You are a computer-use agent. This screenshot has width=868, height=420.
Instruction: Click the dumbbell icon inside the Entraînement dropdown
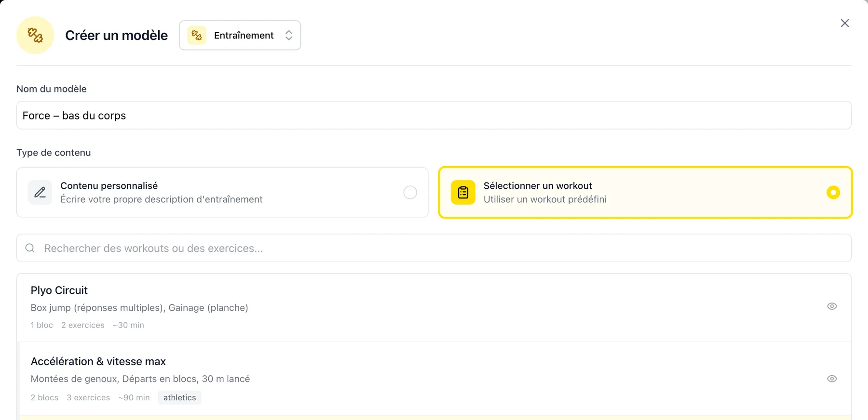pyautogui.click(x=197, y=35)
